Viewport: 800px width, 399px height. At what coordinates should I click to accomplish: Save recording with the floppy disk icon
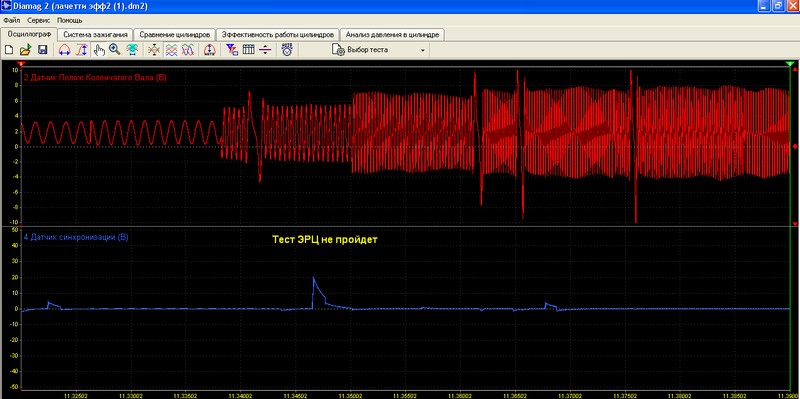pos(43,50)
